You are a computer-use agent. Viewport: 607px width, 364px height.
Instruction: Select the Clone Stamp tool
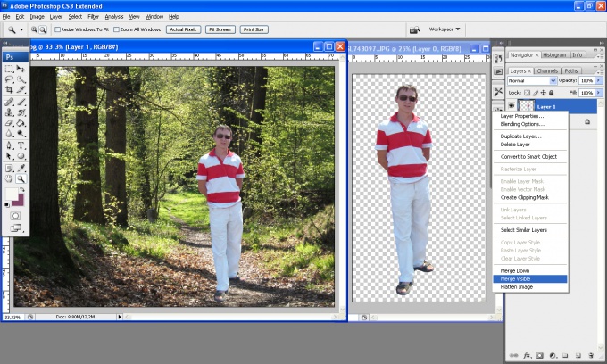tap(9, 112)
